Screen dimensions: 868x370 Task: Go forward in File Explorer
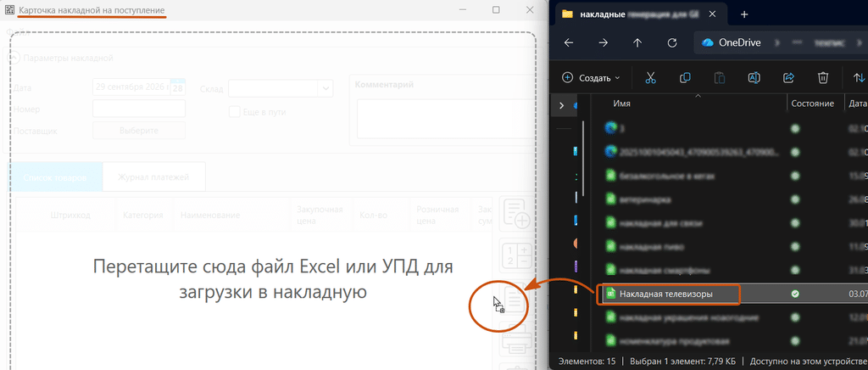point(604,42)
